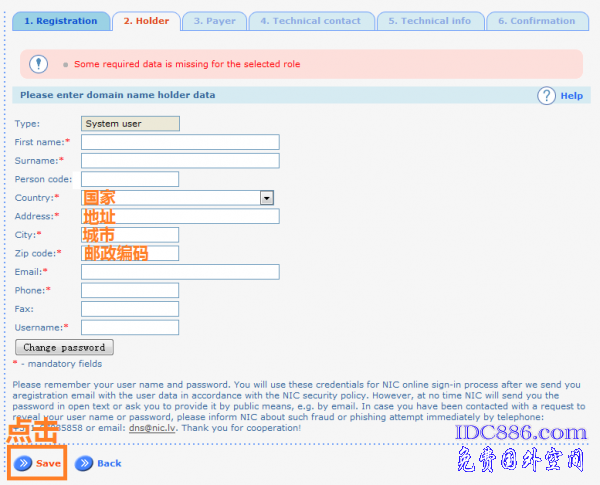This screenshot has height=485, width=600.
Task: Click the Email input field
Action: click(x=180, y=272)
